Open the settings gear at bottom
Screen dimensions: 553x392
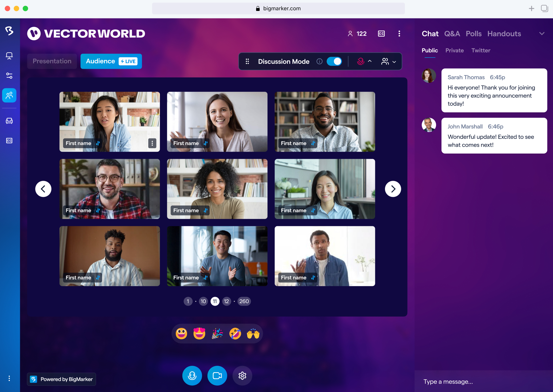242,376
